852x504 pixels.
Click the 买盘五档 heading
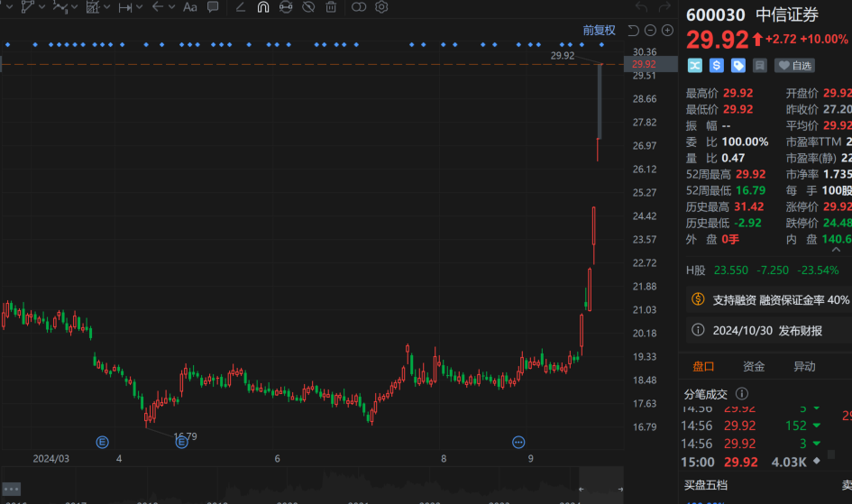tap(705, 485)
